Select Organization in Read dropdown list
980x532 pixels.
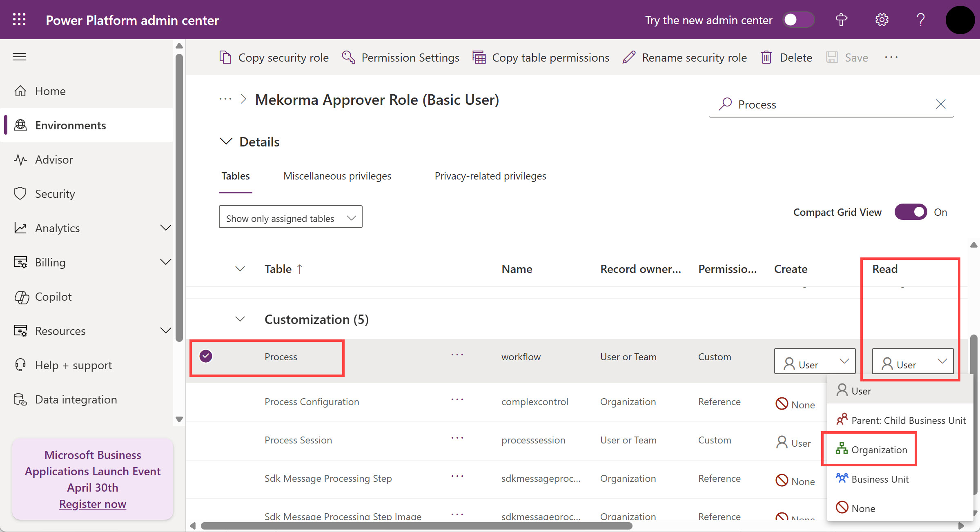879,450
